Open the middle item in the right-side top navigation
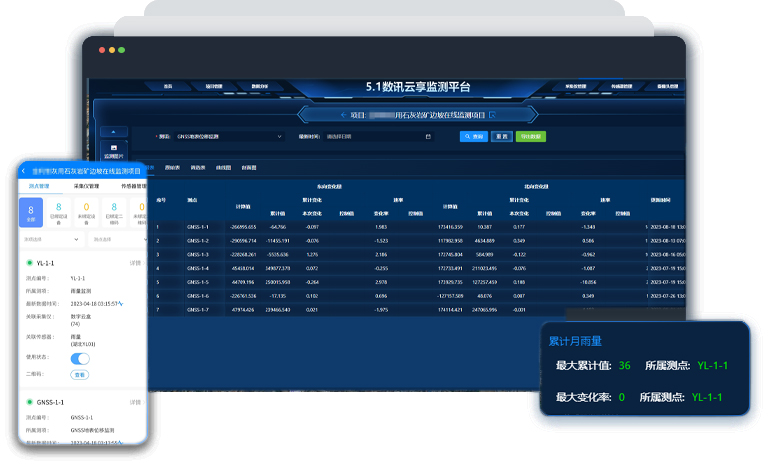768x466 pixels. coord(622,86)
